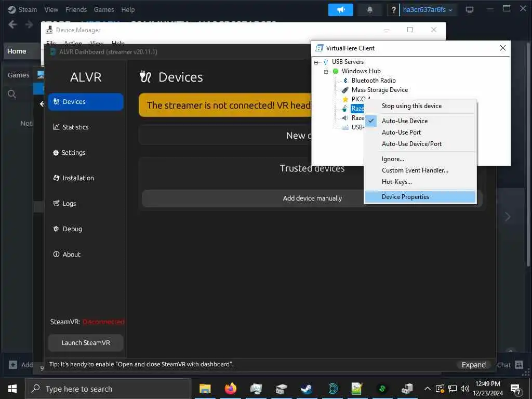Viewport: 532px width, 399px height.
Task: Click the yellow star icon beside PICO
Action: coord(345,99)
